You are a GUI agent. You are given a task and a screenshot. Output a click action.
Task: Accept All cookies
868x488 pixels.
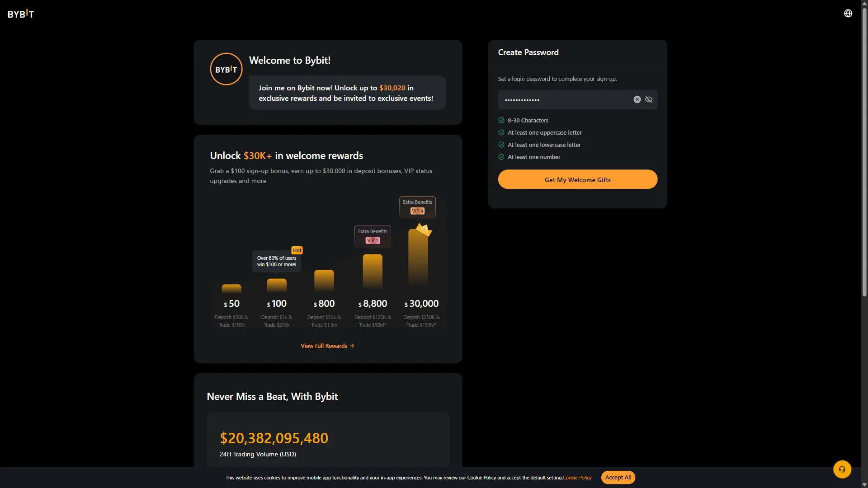[618, 478]
